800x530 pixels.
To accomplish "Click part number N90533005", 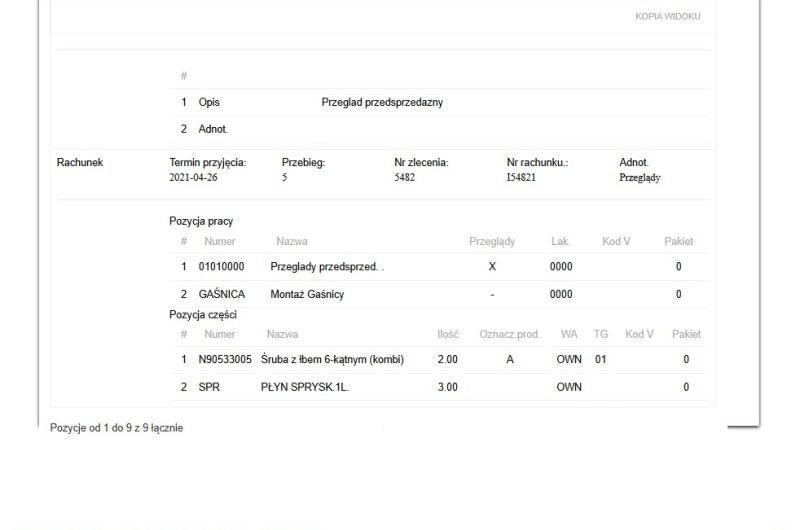I will pyautogui.click(x=225, y=360).
